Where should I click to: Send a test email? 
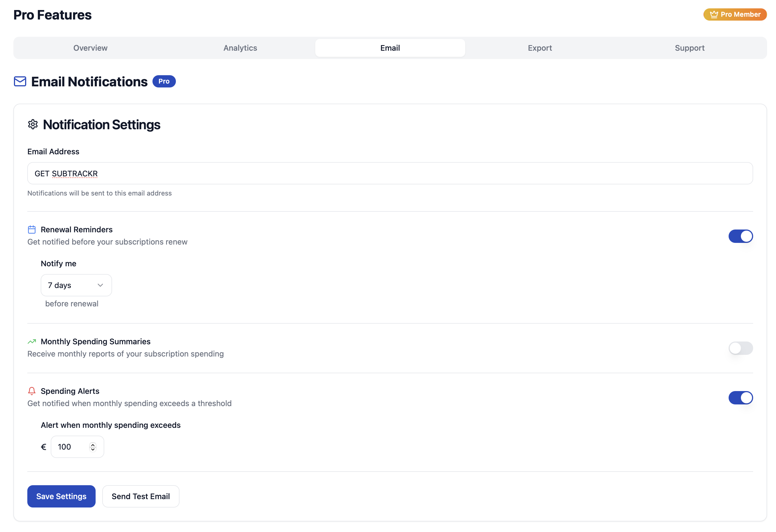click(140, 496)
